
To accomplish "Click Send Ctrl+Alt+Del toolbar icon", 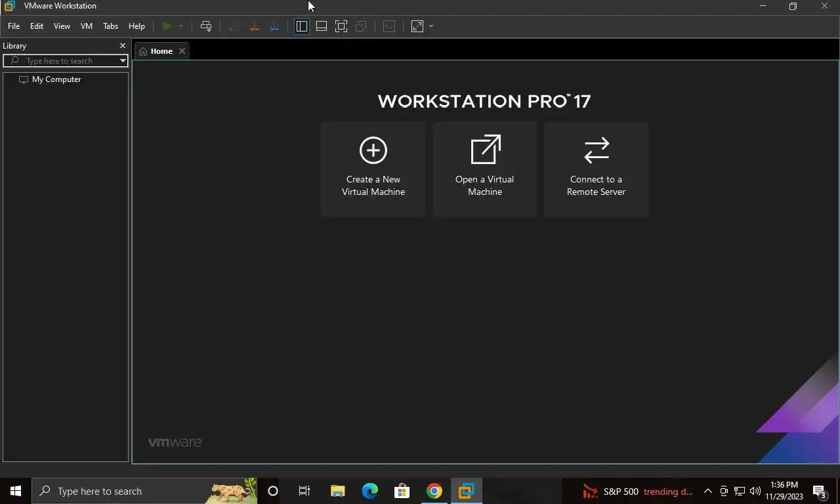I will click(x=206, y=26).
